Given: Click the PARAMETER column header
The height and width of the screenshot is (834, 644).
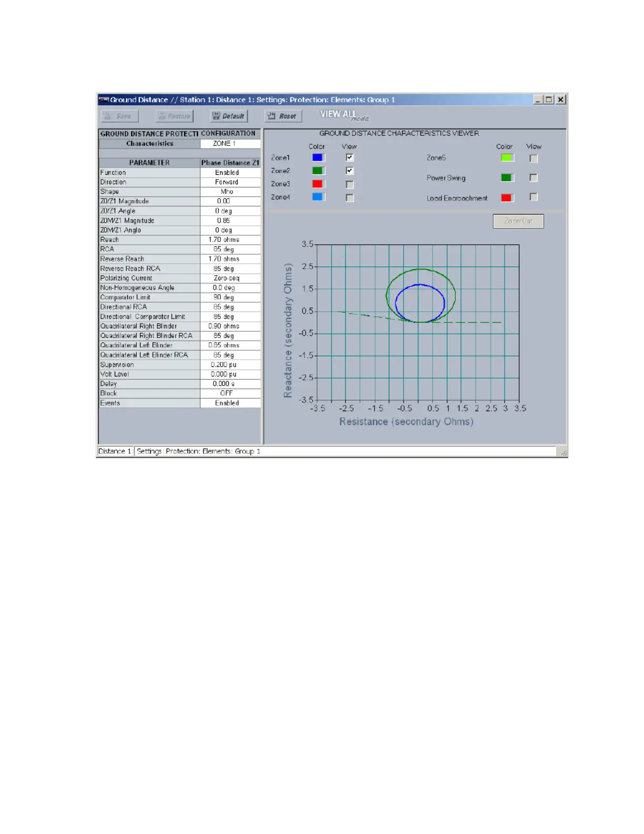Looking at the screenshot, I should tap(149, 163).
